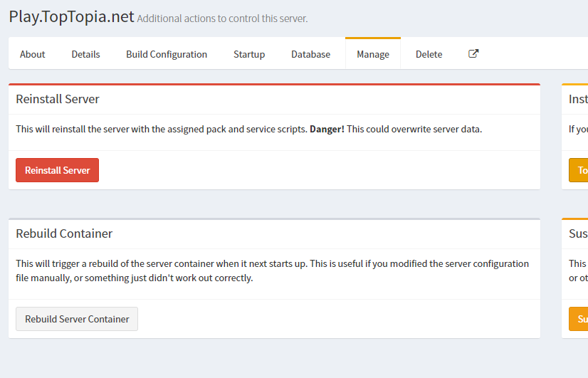Click the bold Danger! warning text

click(x=327, y=130)
